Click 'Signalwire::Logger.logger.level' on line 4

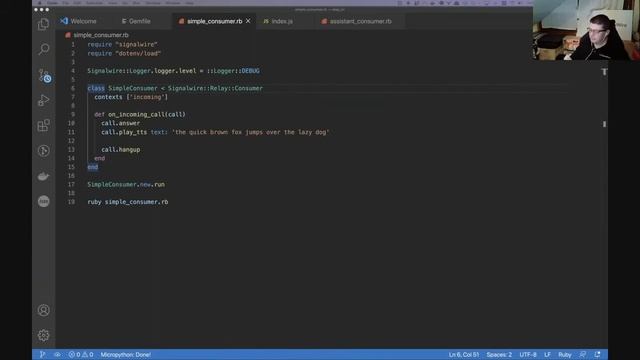pyautogui.click(x=142, y=71)
